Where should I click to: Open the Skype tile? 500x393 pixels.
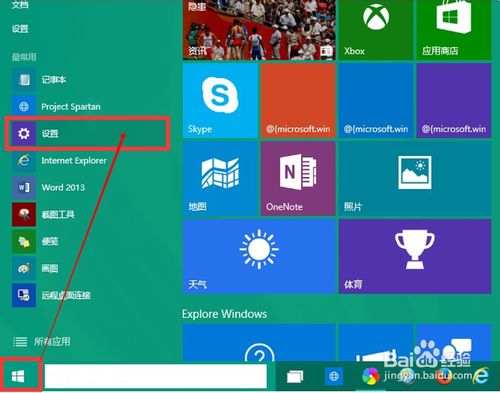point(220,100)
